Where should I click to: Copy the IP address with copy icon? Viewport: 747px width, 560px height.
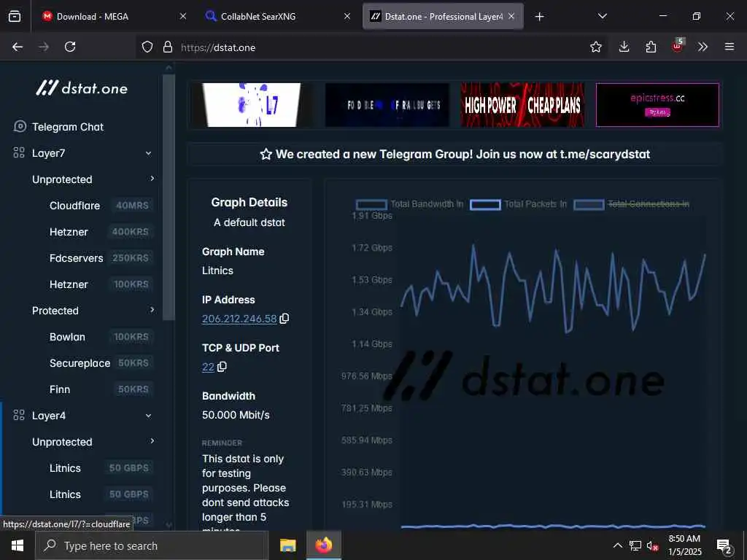[x=285, y=319]
